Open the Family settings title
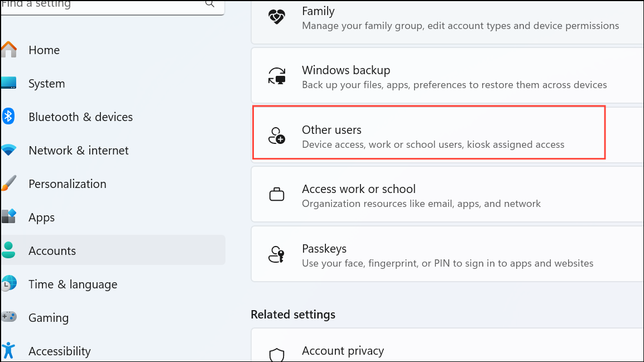 click(318, 11)
